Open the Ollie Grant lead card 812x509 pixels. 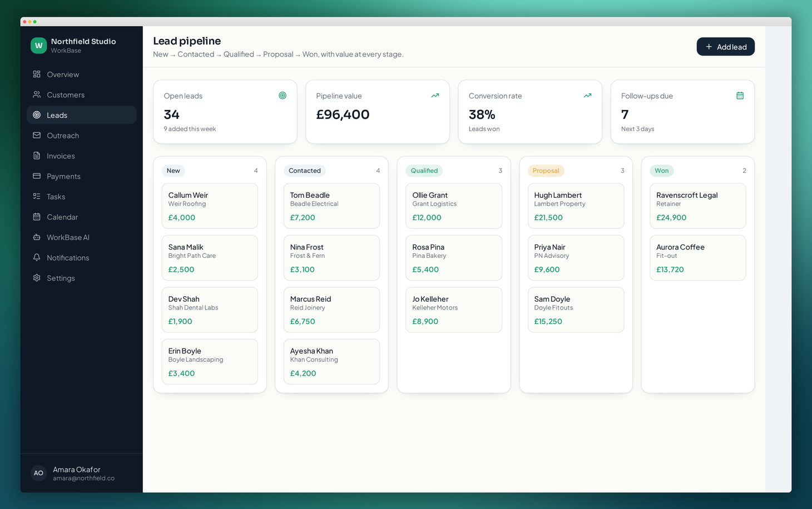pos(454,206)
